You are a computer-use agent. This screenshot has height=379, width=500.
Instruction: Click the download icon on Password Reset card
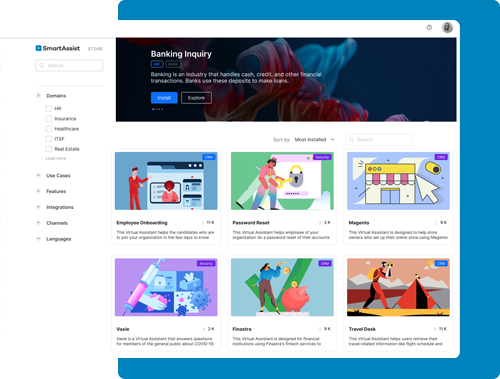point(320,223)
